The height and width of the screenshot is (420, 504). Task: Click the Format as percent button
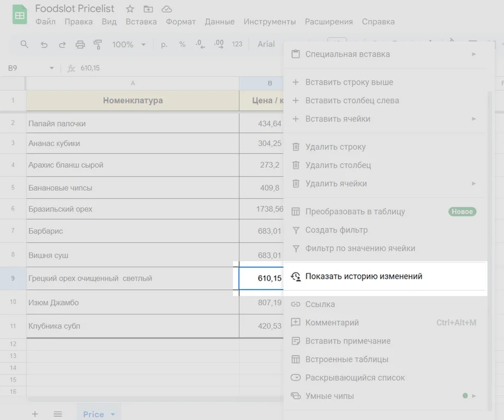tap(182, 44)
